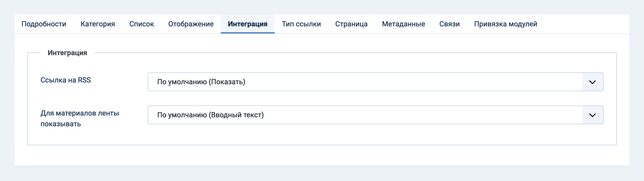Expand the Ссылка на RSS chevron arrow

click(x=592, y=82)
